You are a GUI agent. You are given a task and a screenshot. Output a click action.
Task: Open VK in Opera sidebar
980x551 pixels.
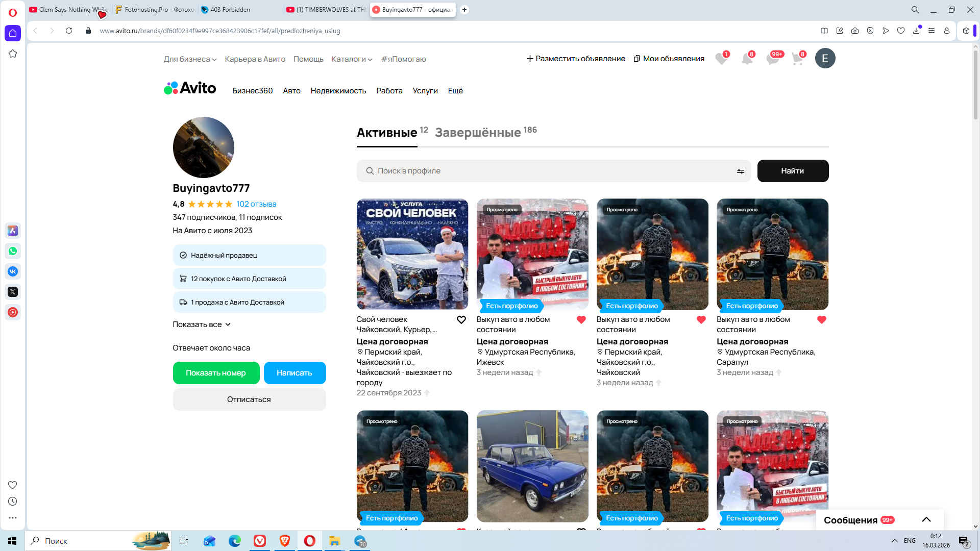[x=13, y=271]
